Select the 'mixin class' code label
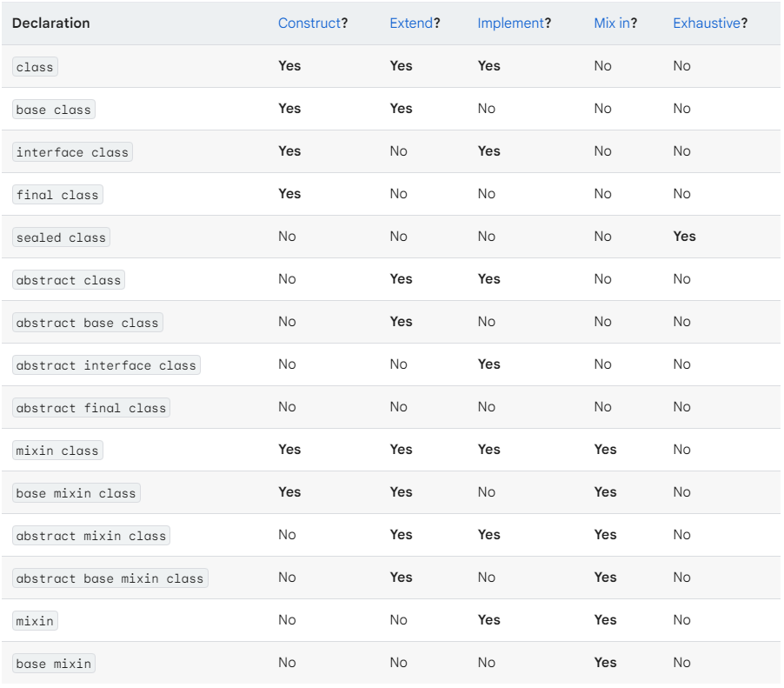The width and height of the screenshot is (784, 688). 57,451
